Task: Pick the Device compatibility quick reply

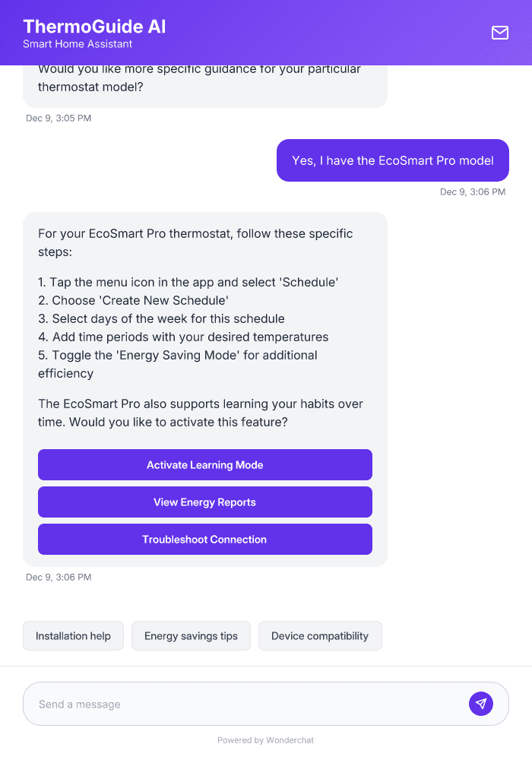Action: point(320,635)
